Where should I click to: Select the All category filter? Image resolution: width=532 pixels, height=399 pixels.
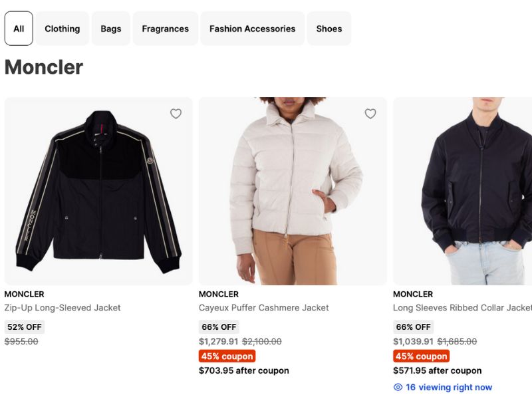(18, 28)
